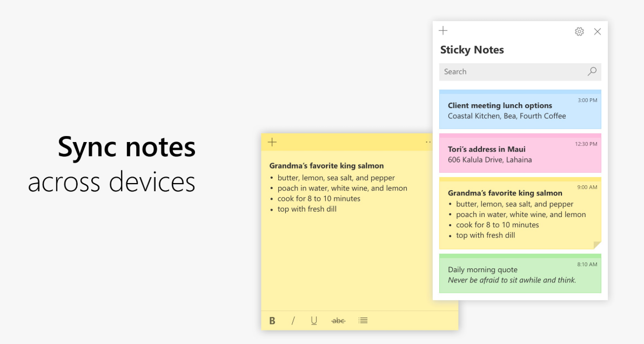
Task: Click the yellow note title text
Action: click(x=326, y=166)
